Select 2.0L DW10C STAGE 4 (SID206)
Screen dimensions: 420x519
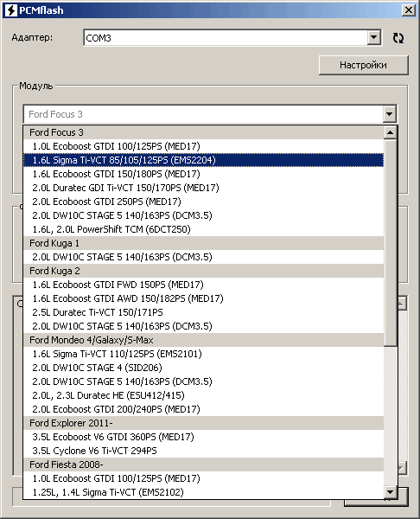203,368
